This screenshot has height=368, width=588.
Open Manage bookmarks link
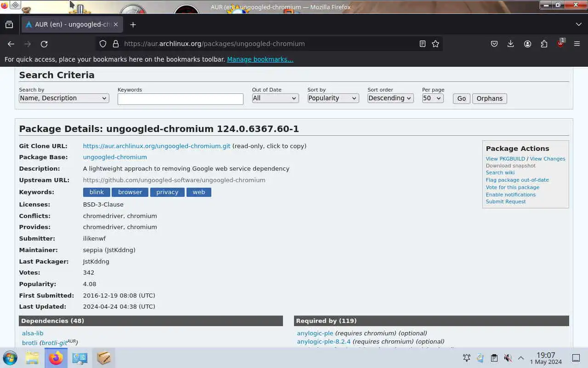[260, 59]
